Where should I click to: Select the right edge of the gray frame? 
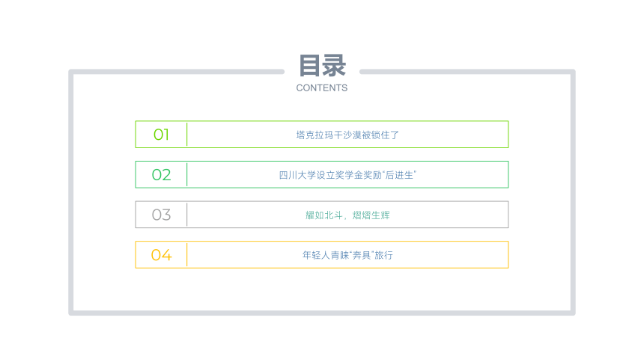(573, 192)
